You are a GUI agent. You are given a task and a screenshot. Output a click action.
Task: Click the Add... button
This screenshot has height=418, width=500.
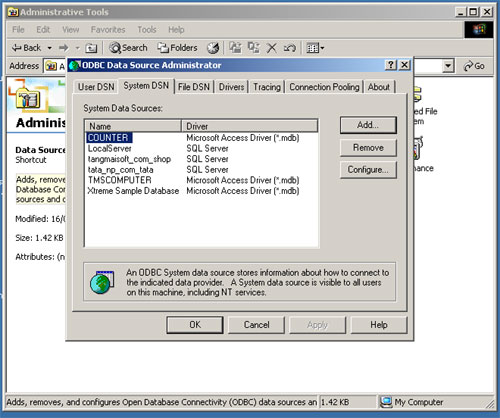(x=368, y=125)
